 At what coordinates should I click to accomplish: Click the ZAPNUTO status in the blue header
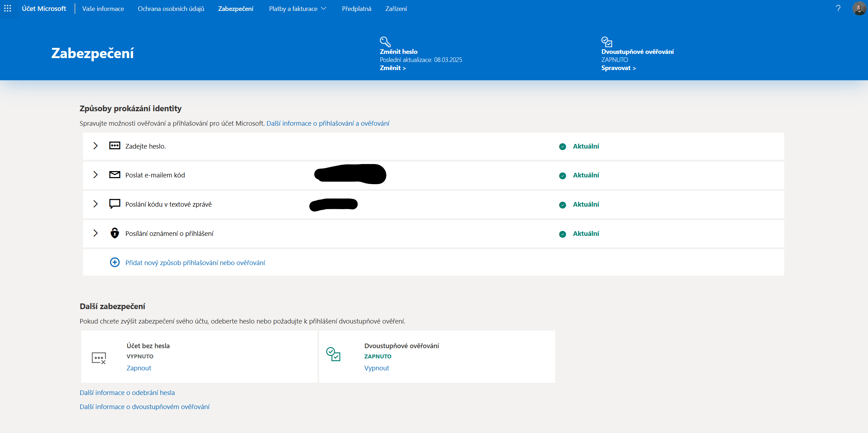tap(615, 60)
